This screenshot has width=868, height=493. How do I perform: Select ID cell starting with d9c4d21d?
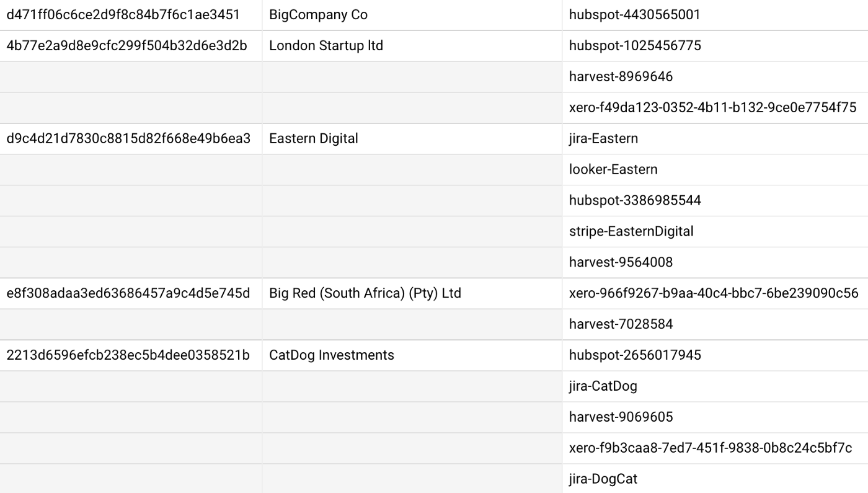click(128, 138)
